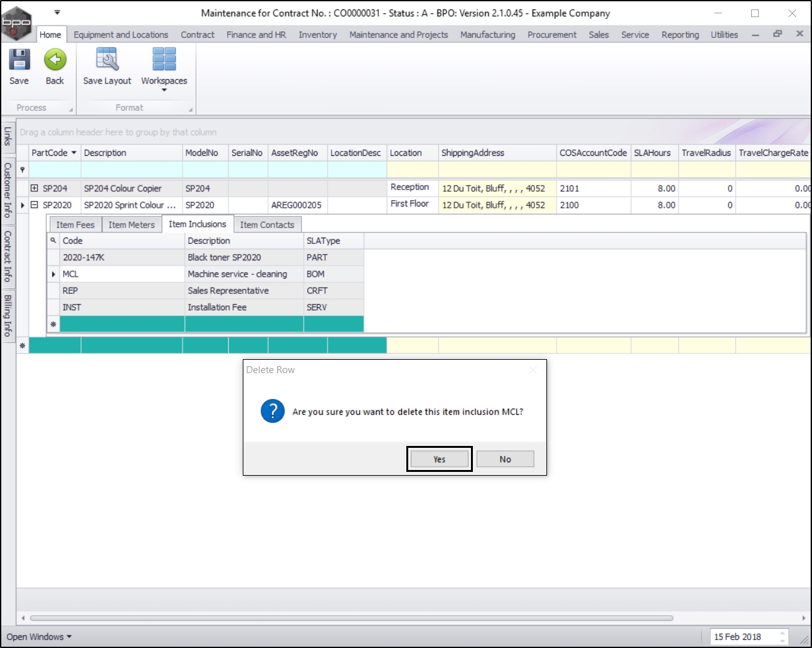This screenshot has height=648, width=812.
Task: Select the Item Inclusions tab
Action: click(x=197, y=224)
